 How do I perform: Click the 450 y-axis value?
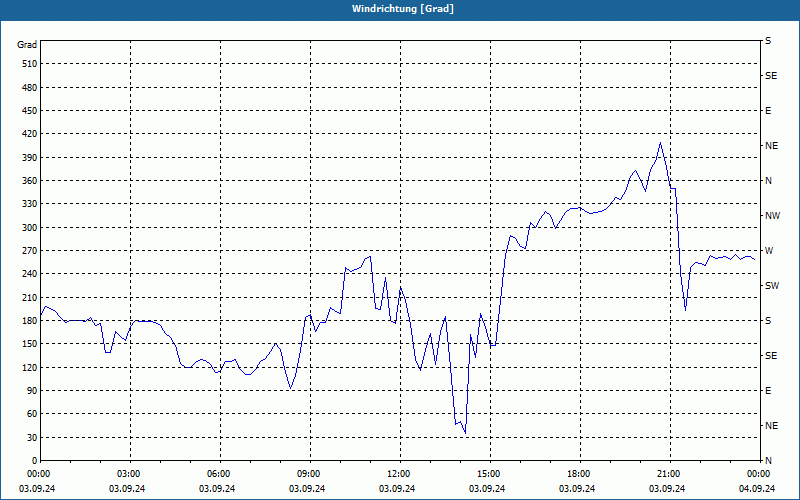point(30,111)
